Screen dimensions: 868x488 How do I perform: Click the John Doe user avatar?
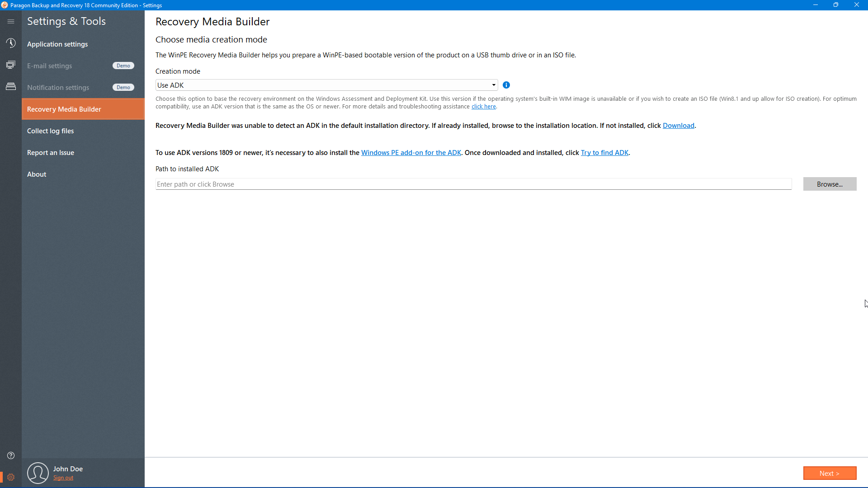[38, 473]
